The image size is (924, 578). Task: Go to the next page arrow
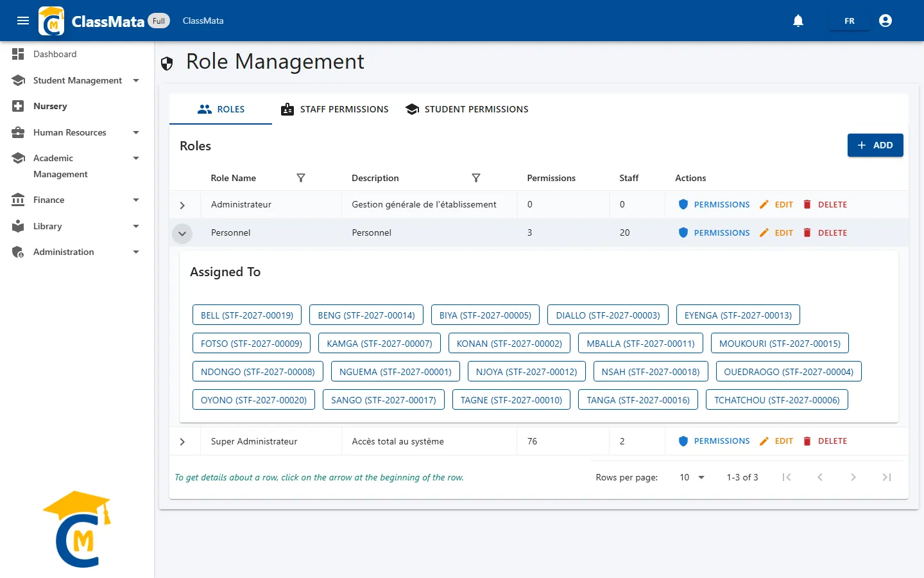click(853, 477)
